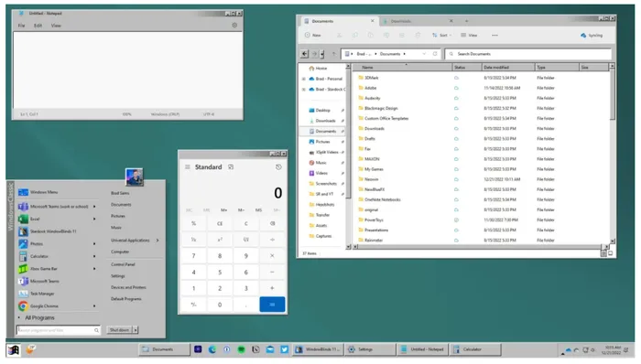The image size is (641, 364).
Task: Click the percent key in Calculator
Action: click(194, 223)
